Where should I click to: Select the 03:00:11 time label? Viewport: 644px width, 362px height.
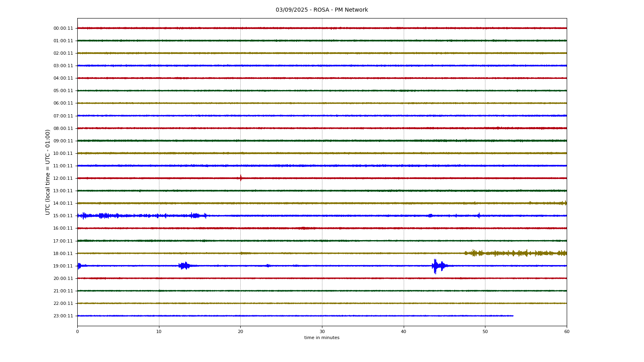coord(63,66)
